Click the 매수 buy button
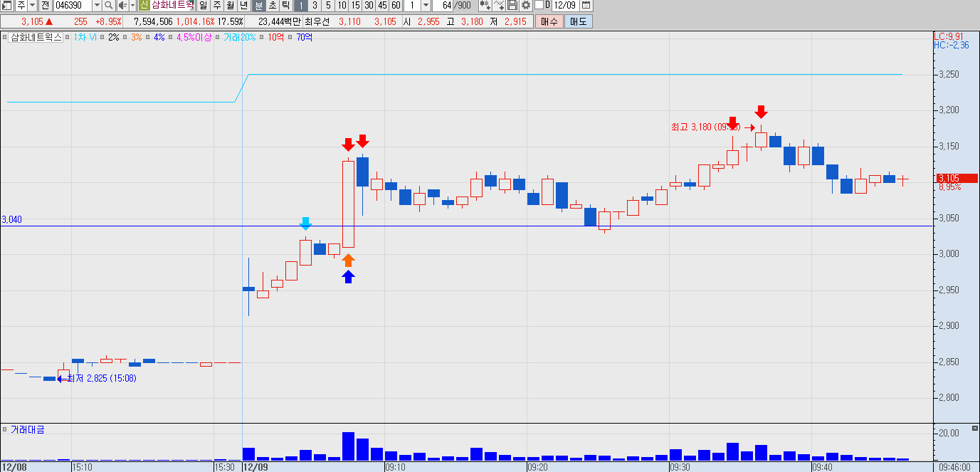The width and height of the screenshot is (980, 472). (x=549, y=21)
